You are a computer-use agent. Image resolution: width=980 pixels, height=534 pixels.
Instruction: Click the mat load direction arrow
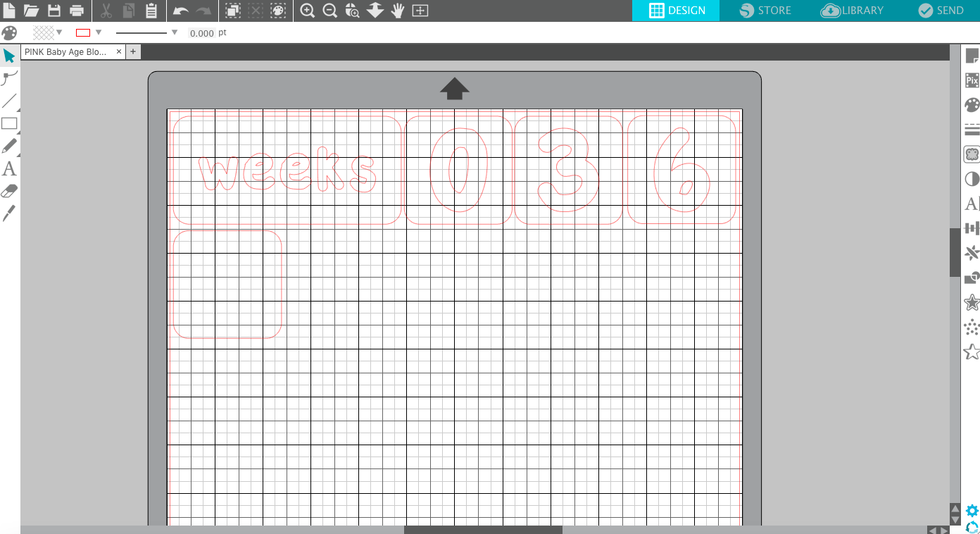click(x=455, y=89)
